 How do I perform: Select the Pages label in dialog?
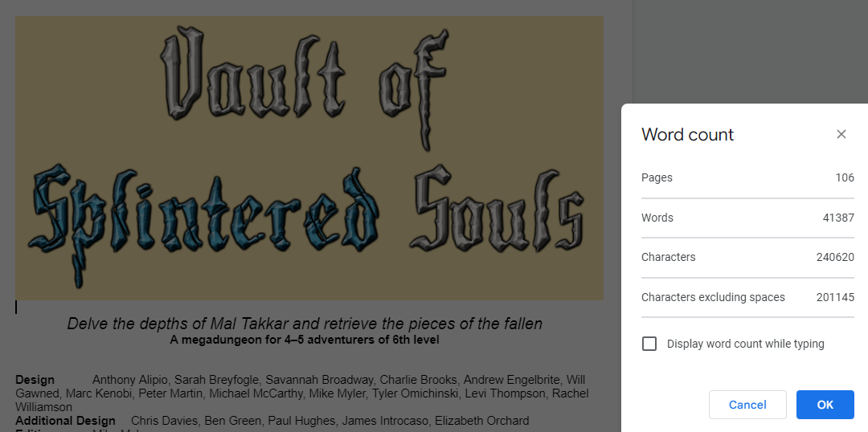tap(657, 177)
